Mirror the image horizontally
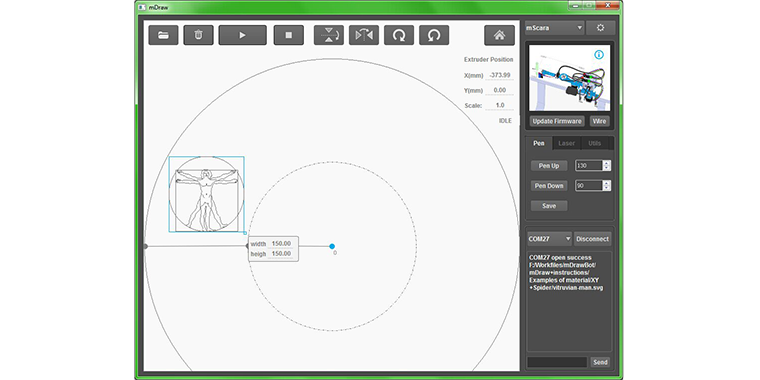The width and height of the screenshot is (760, 380). click(x=364, y=35)
